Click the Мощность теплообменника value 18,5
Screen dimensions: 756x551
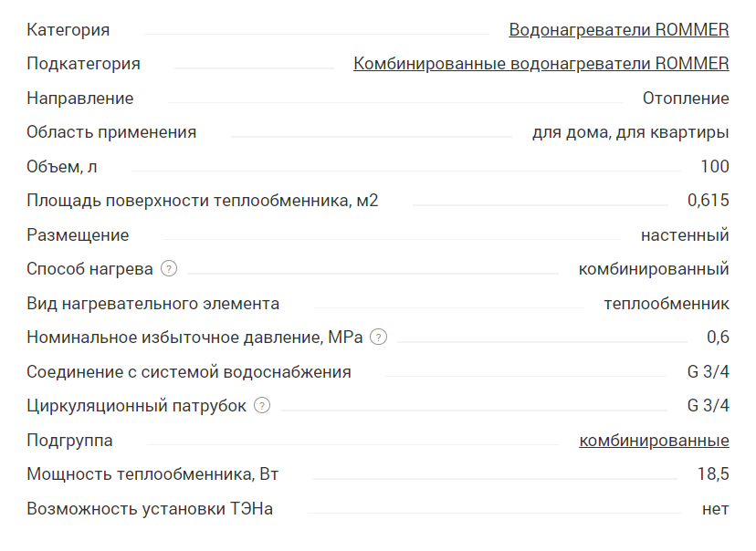pos(713,474)
